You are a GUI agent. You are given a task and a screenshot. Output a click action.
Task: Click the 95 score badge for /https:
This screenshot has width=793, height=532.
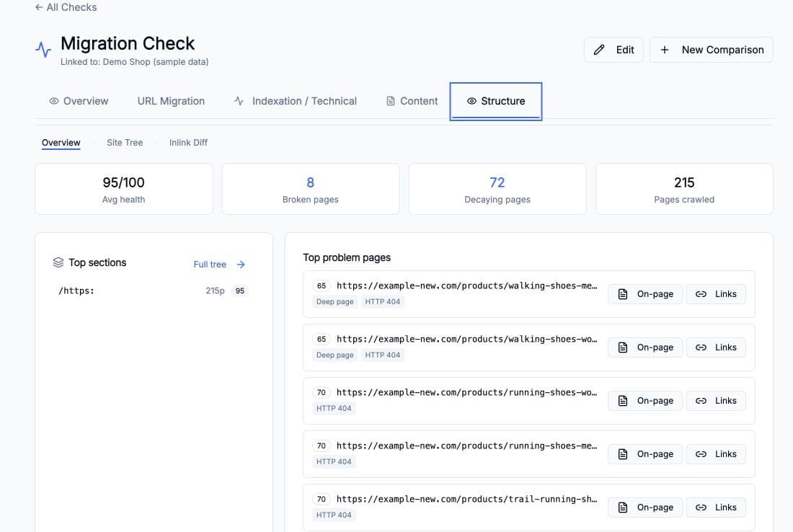coord(240,291)
